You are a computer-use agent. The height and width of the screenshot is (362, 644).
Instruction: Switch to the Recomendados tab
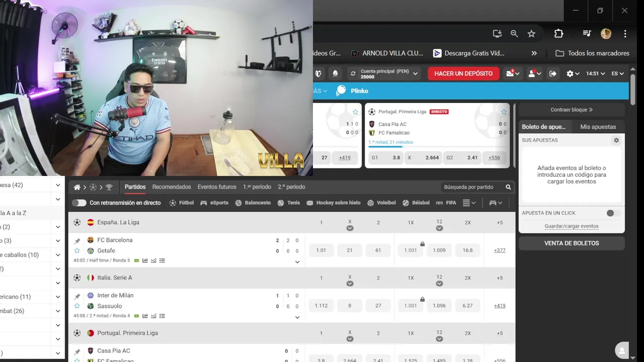pos(172,187)
